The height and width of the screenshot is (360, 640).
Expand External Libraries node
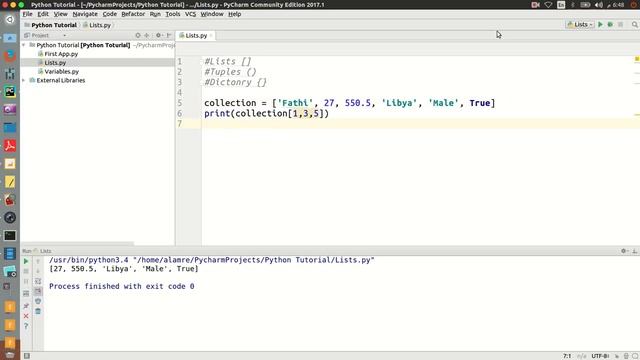pos(24,80)
